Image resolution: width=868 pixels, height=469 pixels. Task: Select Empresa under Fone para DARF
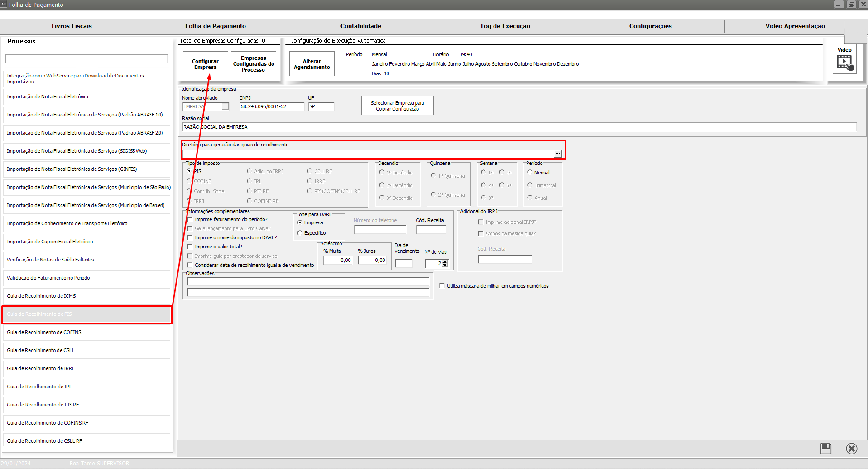(299, 222)
